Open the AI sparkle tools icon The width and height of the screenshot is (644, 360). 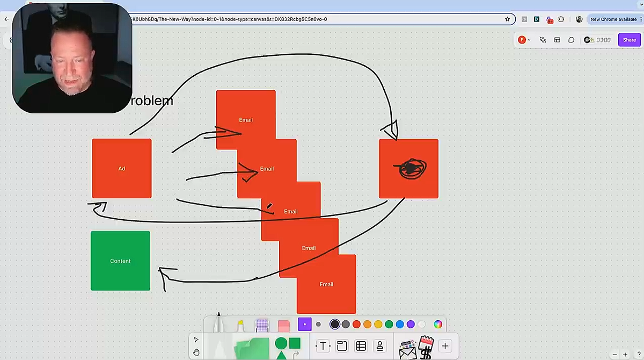[x=543, y=40]
